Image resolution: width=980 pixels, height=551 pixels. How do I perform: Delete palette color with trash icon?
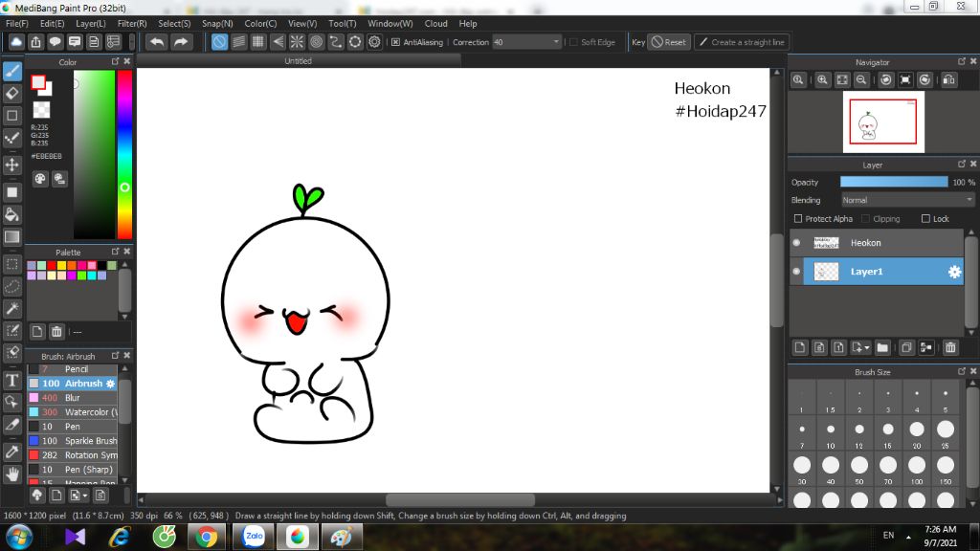point(56,332)
